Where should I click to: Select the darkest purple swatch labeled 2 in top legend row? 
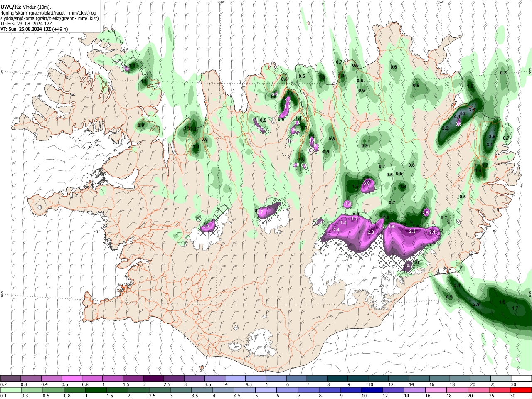point(153,378)
